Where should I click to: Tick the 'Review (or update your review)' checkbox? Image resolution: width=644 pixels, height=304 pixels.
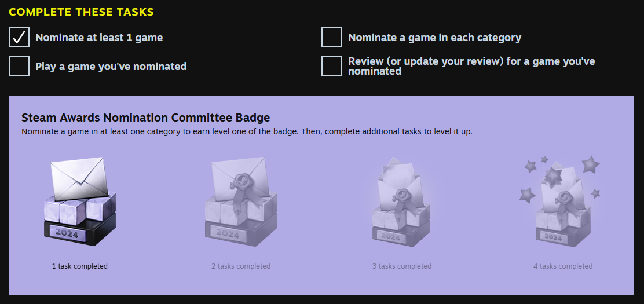coord(332,66)
